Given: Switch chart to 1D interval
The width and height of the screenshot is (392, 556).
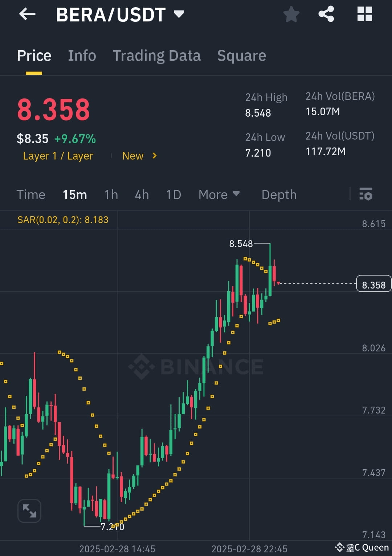Looking at the screenshot, I should 173,195.
